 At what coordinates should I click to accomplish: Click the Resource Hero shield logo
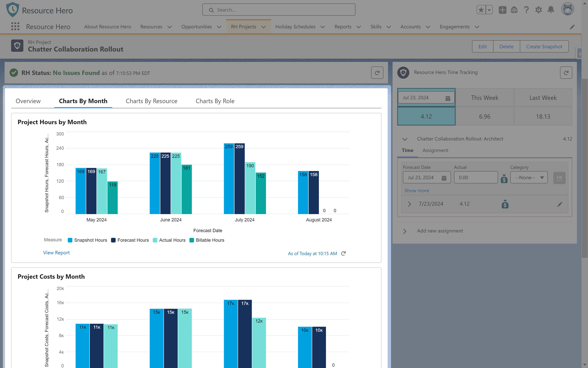[13, 10]
